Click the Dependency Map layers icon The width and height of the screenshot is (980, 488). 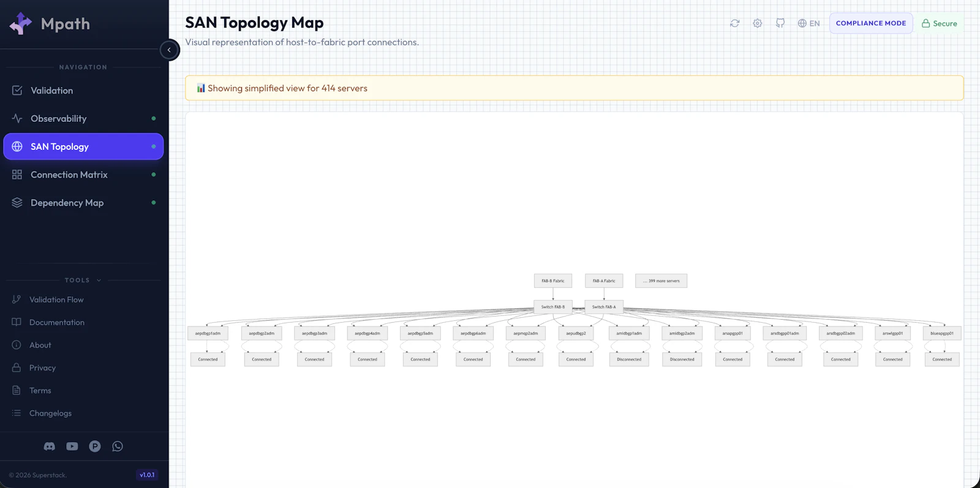pyautogui.click(x=17, y=203)
